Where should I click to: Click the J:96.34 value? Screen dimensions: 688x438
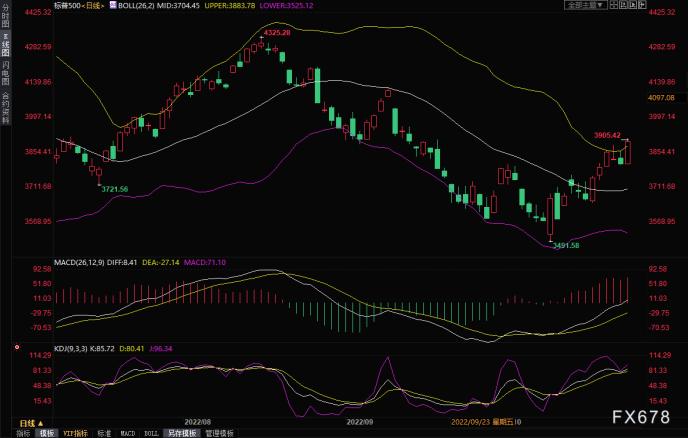click(x=161, y=349)
